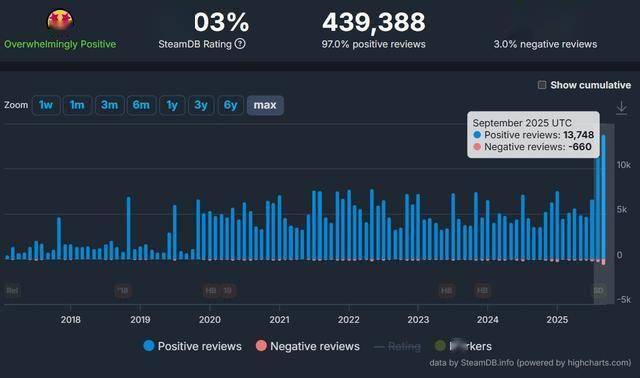Select the 1y zoom option

click(172, 105)
